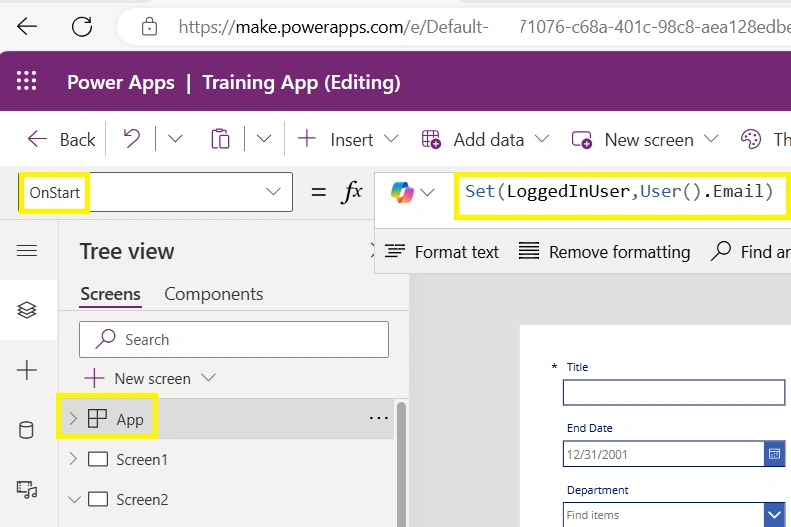Expand the Screen1 tree node
Screen dimensions: 791x527
pyautogui.click(x=73, y=458)
